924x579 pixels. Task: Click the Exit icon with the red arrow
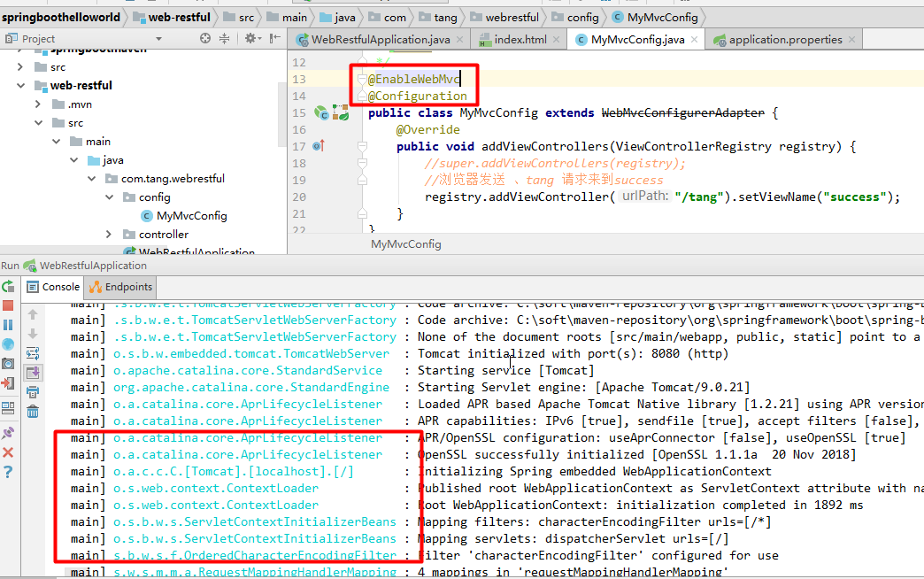pos(8,383)
